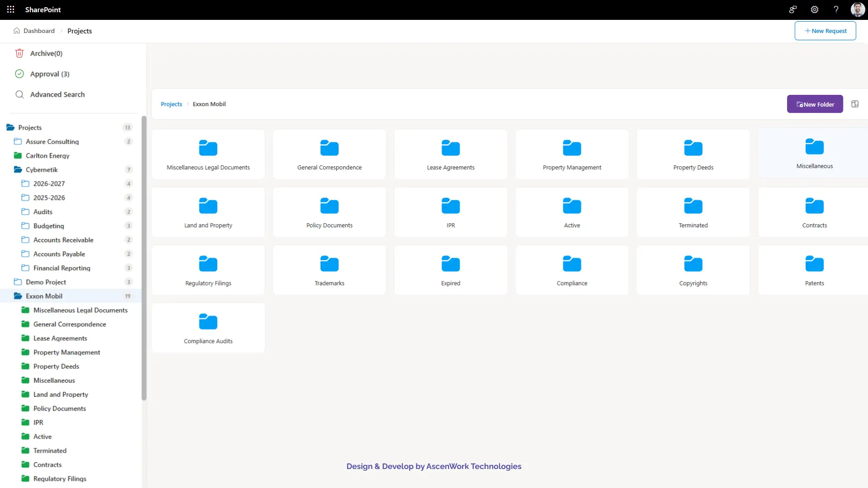The height and width of the screenshot is (488, 868).
Task: Select Land and Property in the tree
Action: point(61,394)
